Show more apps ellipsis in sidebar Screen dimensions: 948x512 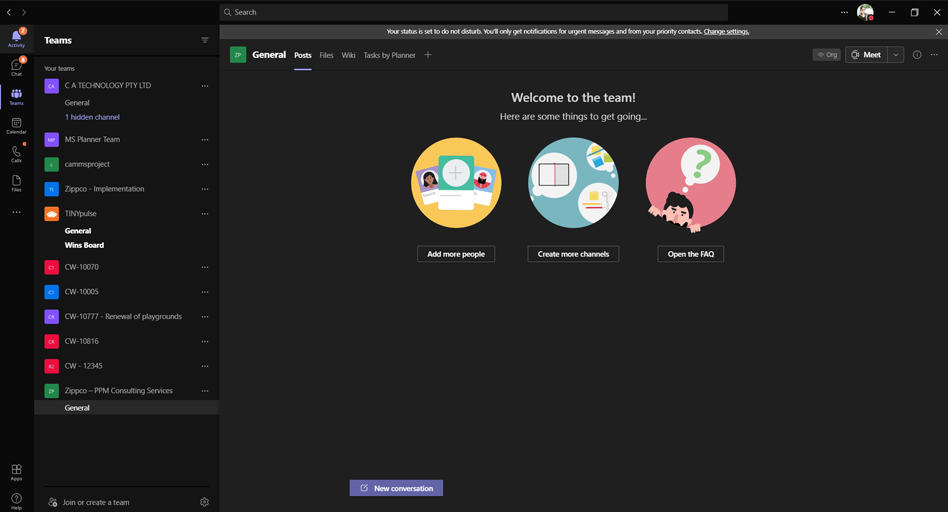pyautogui.click(x=16, y=212)
